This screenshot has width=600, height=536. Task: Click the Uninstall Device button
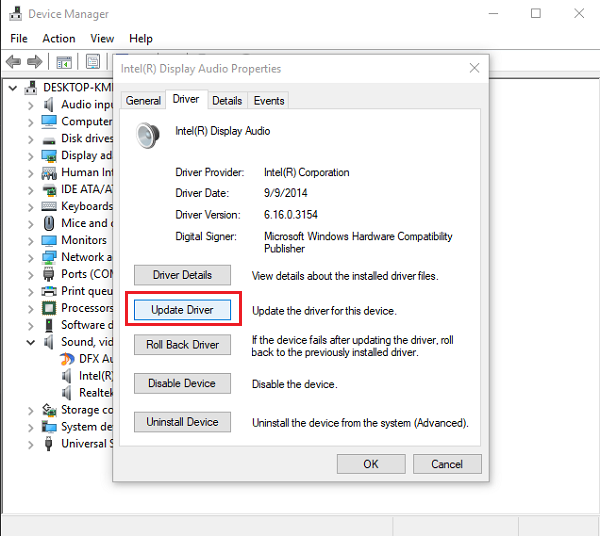click(182, 422)
